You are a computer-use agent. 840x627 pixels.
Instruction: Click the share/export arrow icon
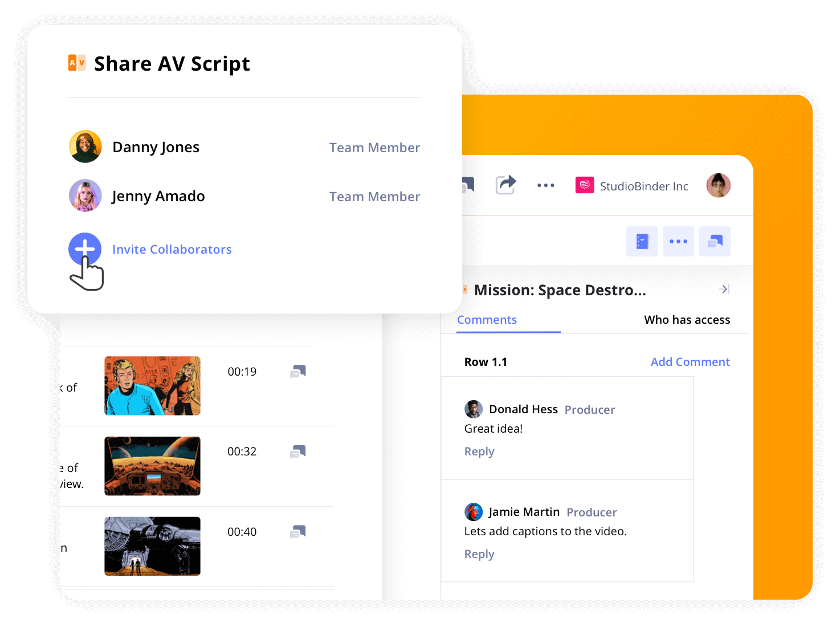click(x=505, y=185)
